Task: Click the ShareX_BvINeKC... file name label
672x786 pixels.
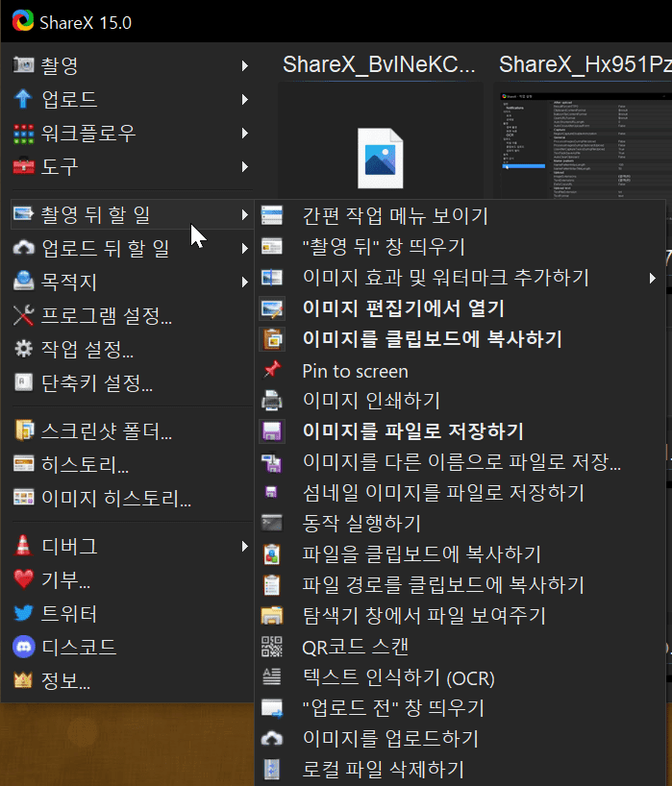Action: click(379, 64)
